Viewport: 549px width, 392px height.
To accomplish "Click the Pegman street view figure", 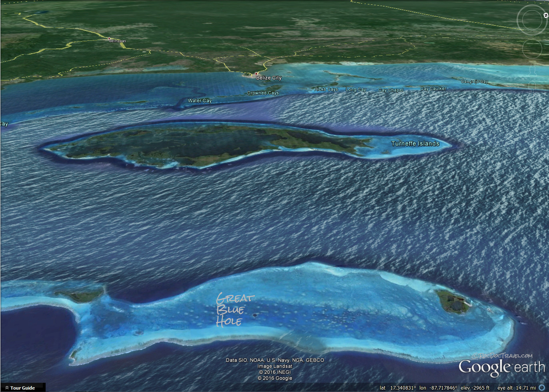I will tap(532, 71).
